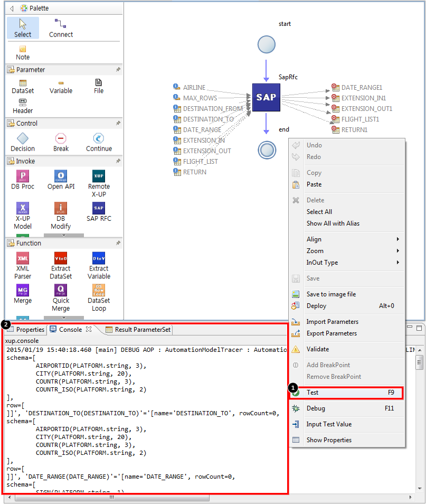This screenshot has height=504, width=426.
Task: Select the DB Proc invoke icon
Action: [x=23, y=180]
